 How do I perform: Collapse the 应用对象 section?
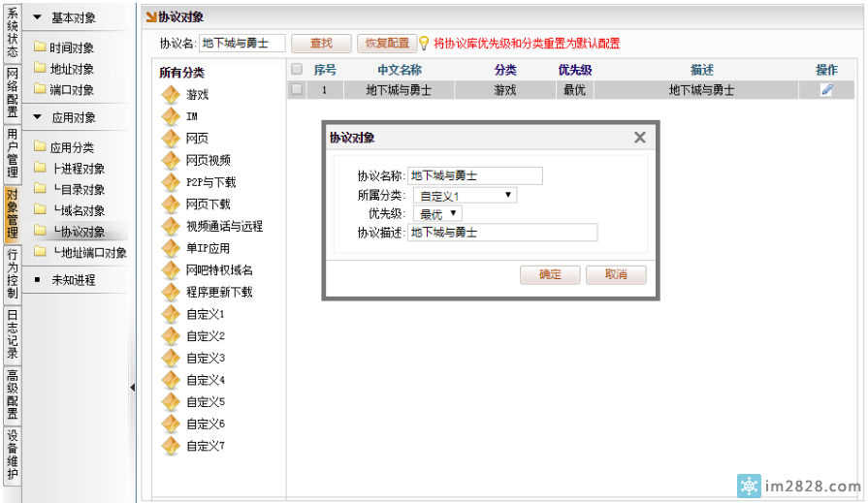(38, 117)
